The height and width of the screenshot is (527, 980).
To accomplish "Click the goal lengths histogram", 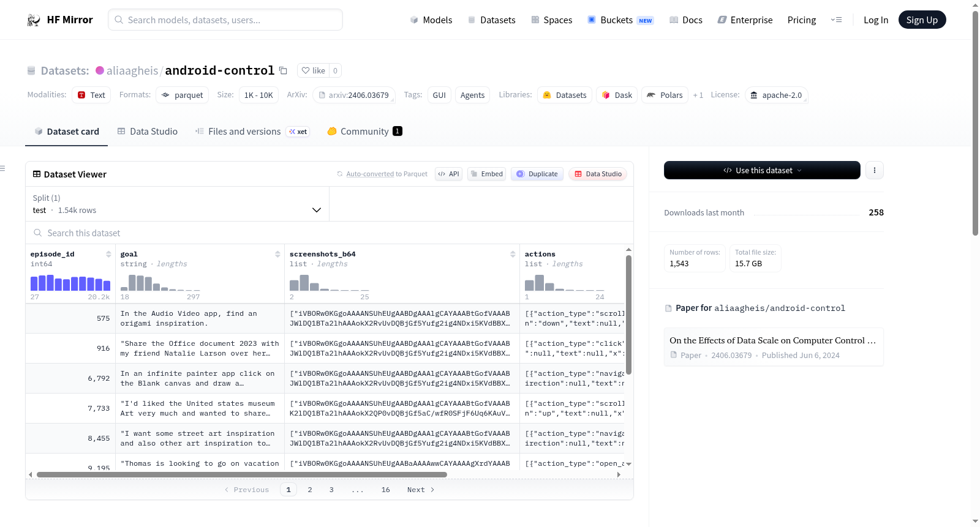I will tap(160, 283).
